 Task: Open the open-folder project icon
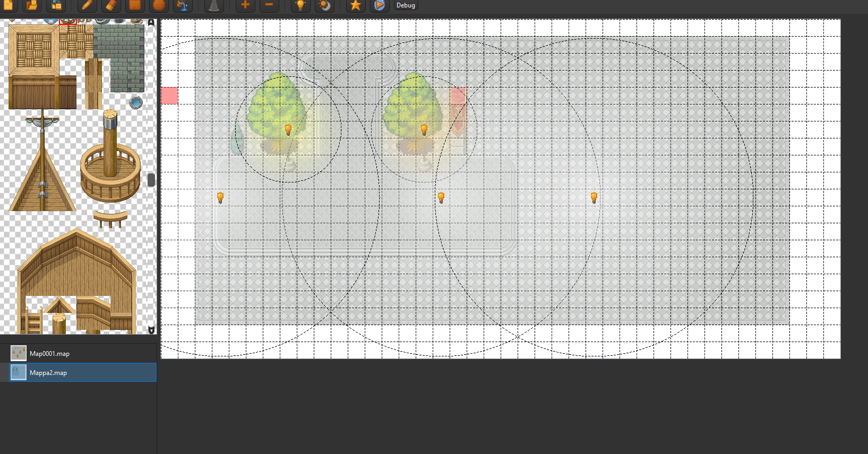pos(32,5)
